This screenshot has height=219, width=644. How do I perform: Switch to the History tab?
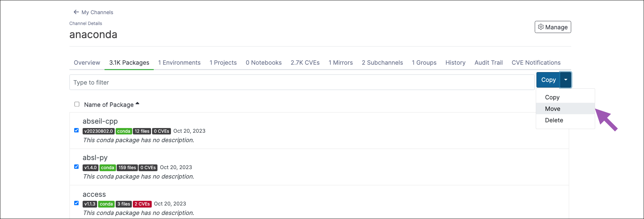click(456, 63)
